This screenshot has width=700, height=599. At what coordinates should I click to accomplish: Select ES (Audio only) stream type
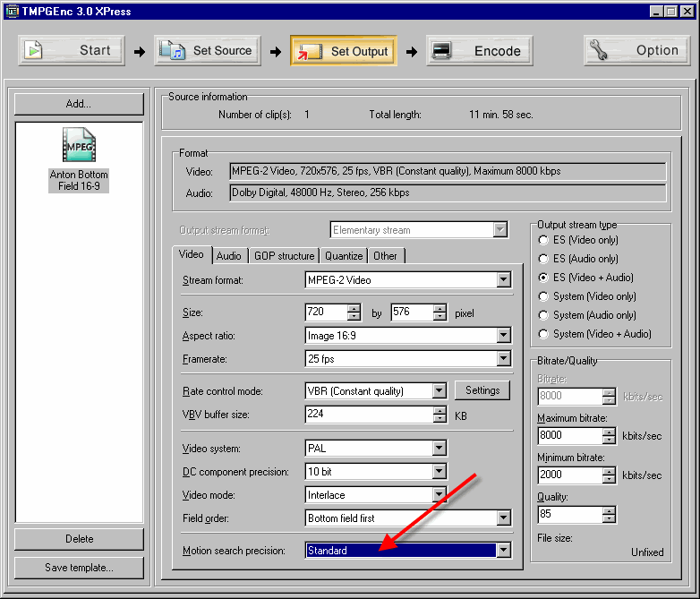543,259
